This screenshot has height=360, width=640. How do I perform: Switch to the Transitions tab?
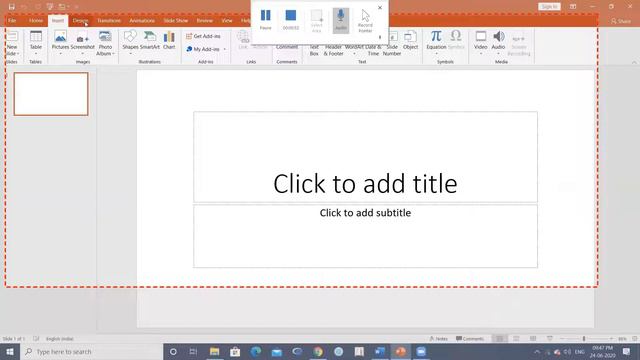[109, 20]
